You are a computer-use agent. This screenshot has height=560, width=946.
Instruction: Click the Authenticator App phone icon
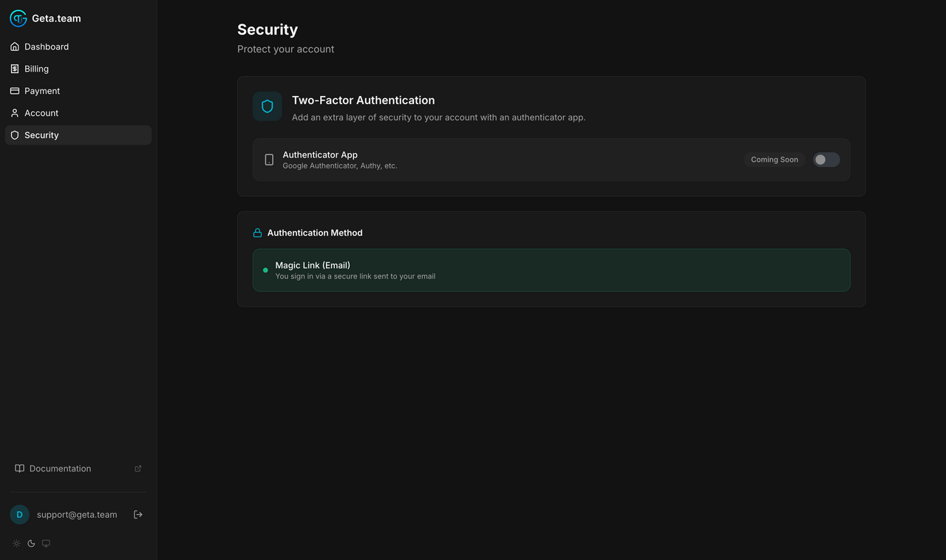[x=269, y=160]
